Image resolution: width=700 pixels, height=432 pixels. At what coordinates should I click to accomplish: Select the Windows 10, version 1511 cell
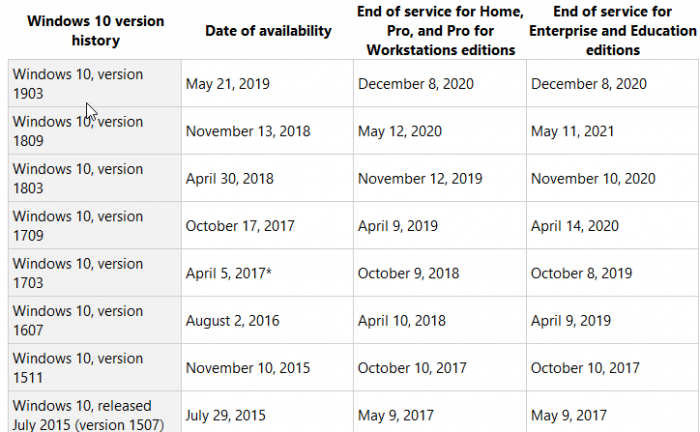point(78,368)
